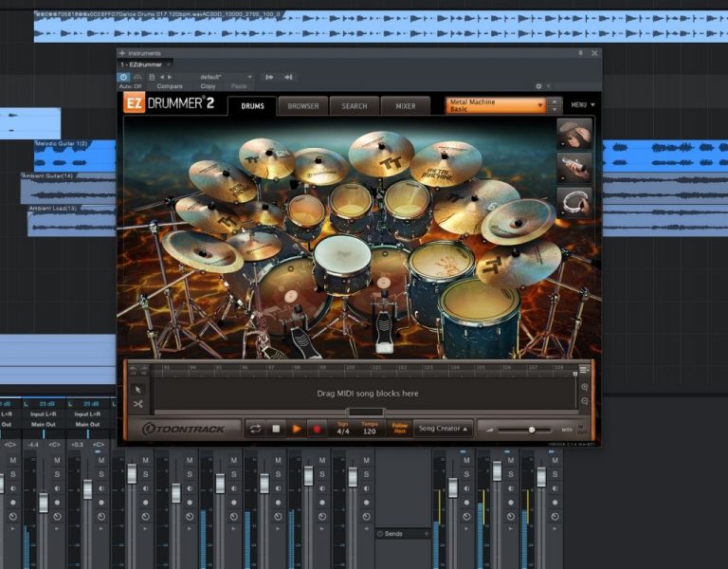728x569 pixels.
Task: Select the scissors split tool
Action: click(x=137, y=404)
